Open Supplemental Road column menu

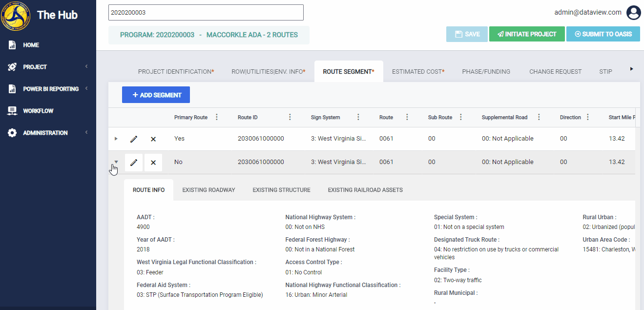coord(539,117)
